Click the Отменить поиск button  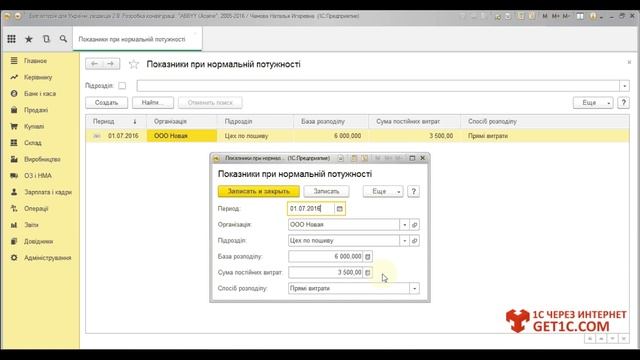coord(210,102)
